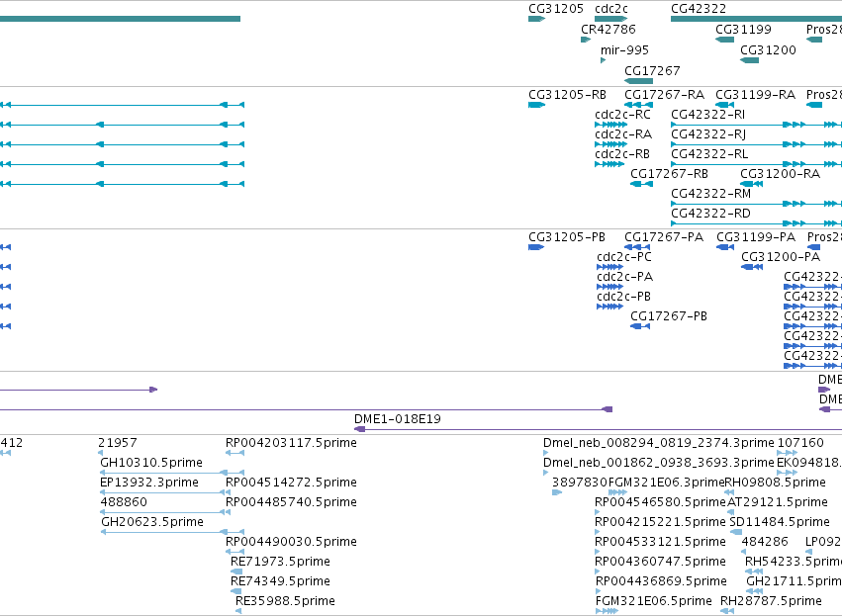Screen dimensions: 842x616
Task: Select EST feature 21957
Action: [118, 443]
